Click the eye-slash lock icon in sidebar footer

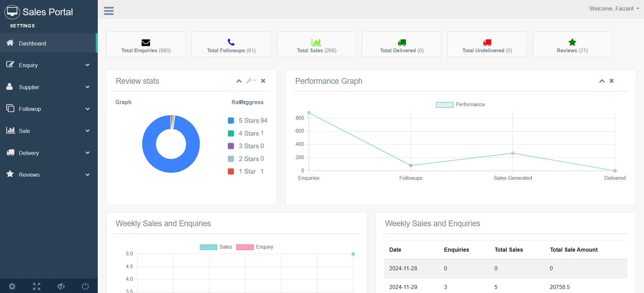tap(61, 287)
